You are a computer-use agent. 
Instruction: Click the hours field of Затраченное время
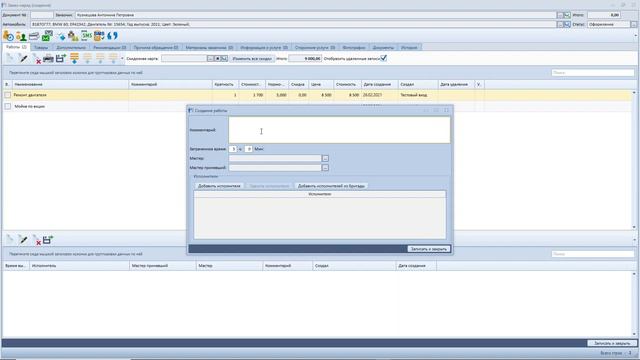233,149
